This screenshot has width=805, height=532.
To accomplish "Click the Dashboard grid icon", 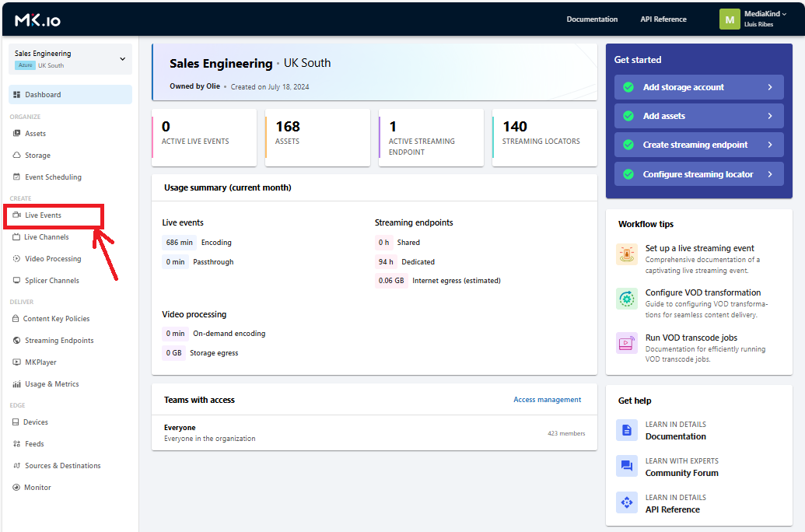I will pyautogui.click(x=16, y=94).
